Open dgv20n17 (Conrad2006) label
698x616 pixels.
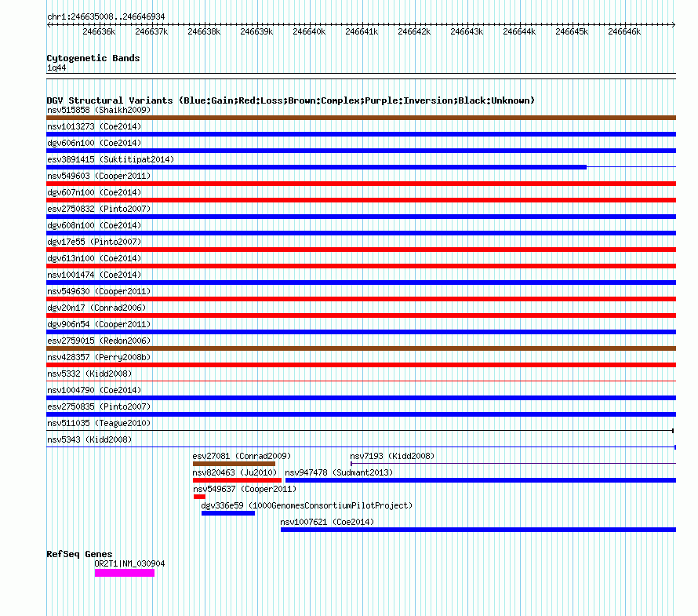[96, 308]
